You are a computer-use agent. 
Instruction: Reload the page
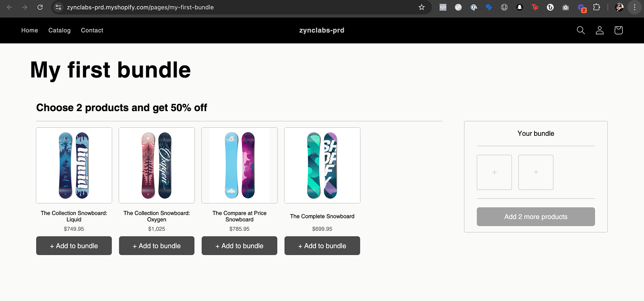pos(40,7)
